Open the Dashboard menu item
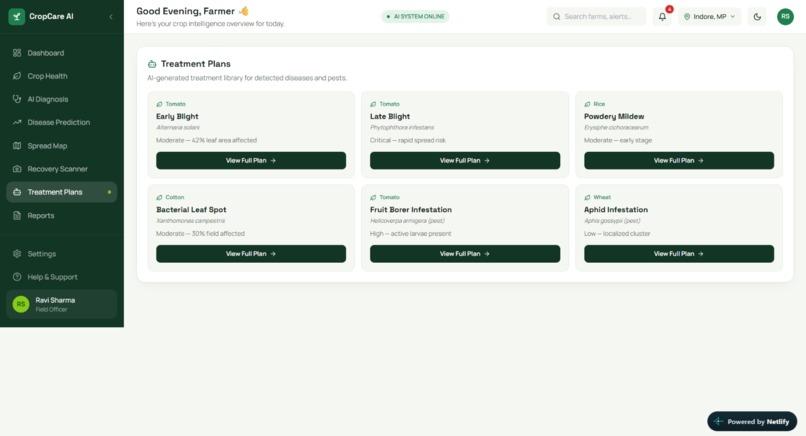The height and width of the screenshot is (436, 806). click(x=62, y=53)
